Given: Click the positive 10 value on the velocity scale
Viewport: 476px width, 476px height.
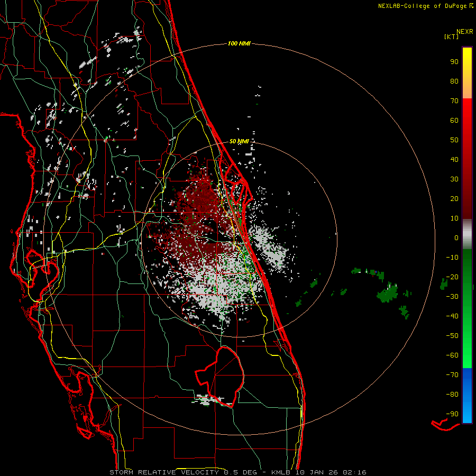Looking at the screenshot, I should point(454,218).
